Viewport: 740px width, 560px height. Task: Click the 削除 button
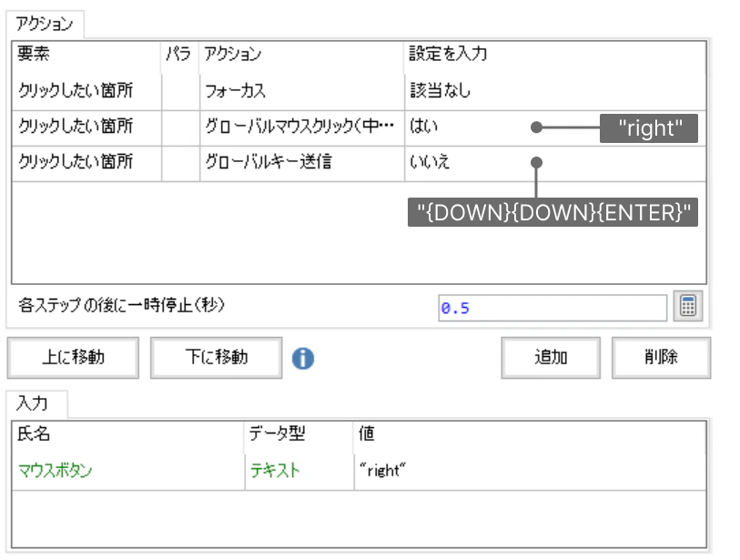click(x=661, y=358)
